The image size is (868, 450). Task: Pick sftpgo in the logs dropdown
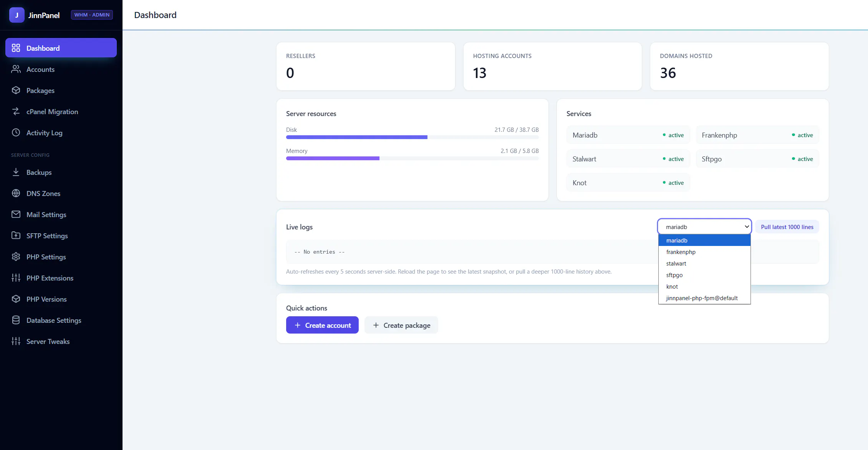(x=704, y=275)
